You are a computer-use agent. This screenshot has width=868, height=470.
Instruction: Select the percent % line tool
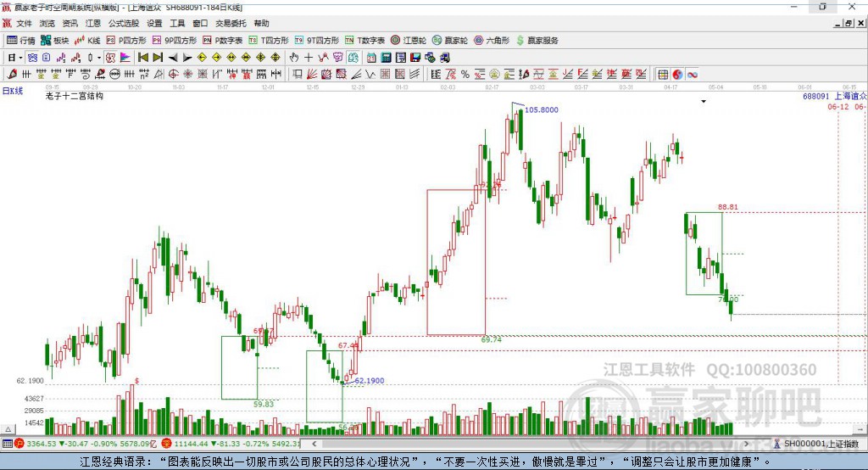click(x=465, y=75)
